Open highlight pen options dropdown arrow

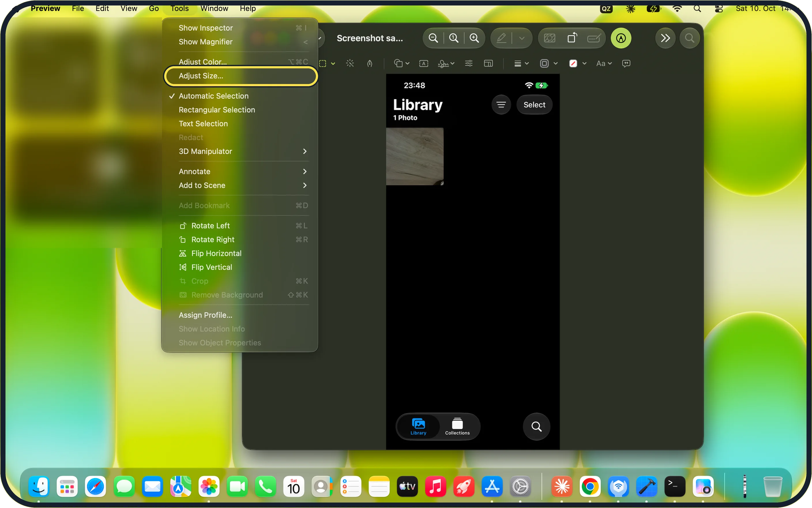pyautogui.click(x=521, y=38)
